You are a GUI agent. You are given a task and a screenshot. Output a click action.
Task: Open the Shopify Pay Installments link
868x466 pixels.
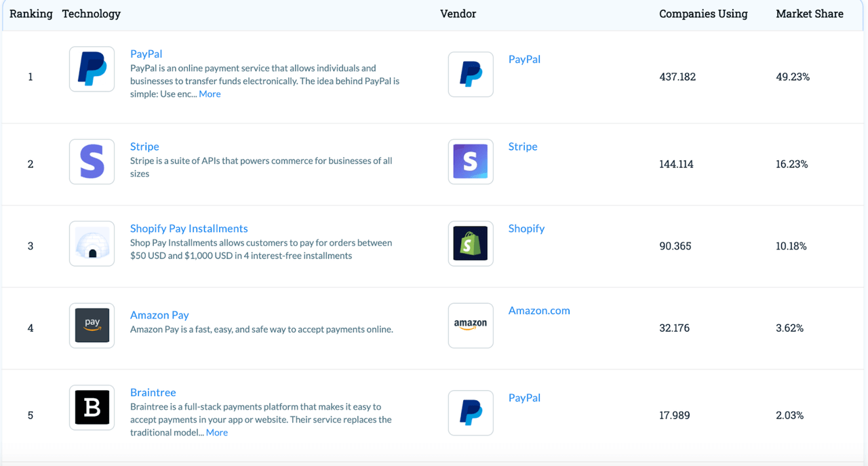(189, 229)
